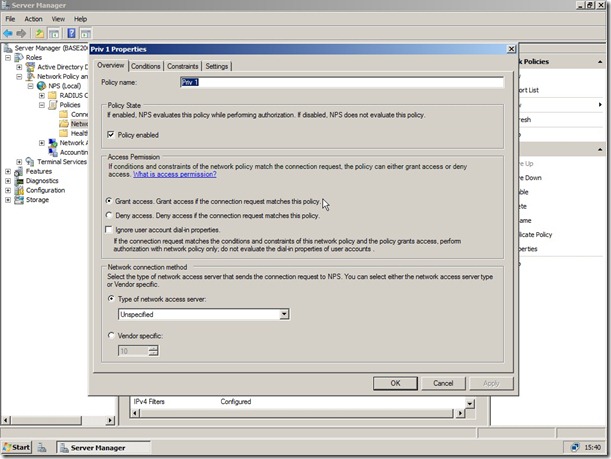The image size is (611, 459).
Task: Expand the Diagnostics tree node
Action: [8, 181]
